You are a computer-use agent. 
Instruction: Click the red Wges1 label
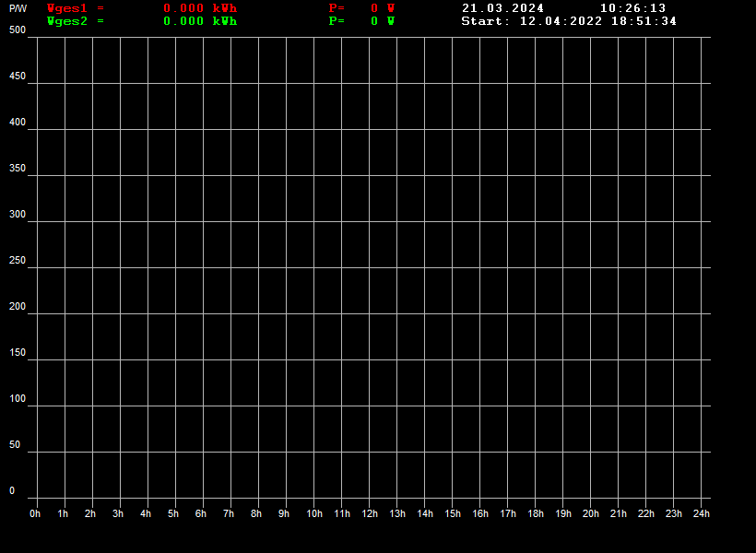click(67, 8)
